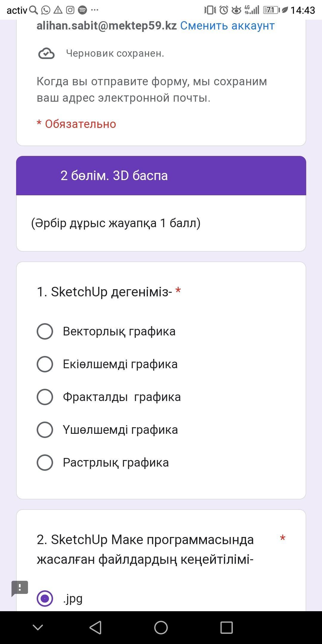322x644 pixels.
Task: Select the Растрлық графика option
Action: [45, 462]
